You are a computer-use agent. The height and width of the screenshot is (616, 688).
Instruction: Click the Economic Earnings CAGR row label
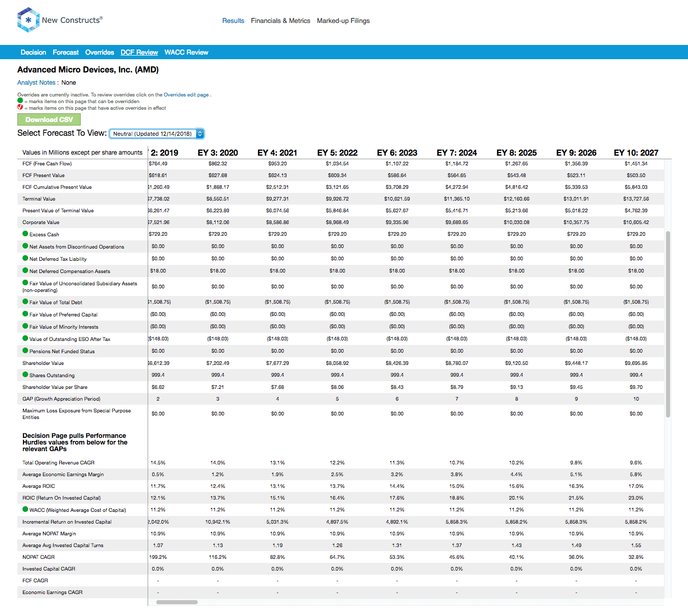tap(52, 593)
